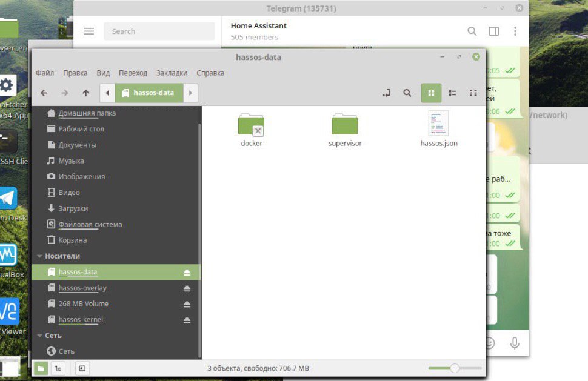The width and height of the screenshot is (588, 381).
Task: Eject the 268 MB Volume
Action: pyautogui.click(x=187, y=304)
